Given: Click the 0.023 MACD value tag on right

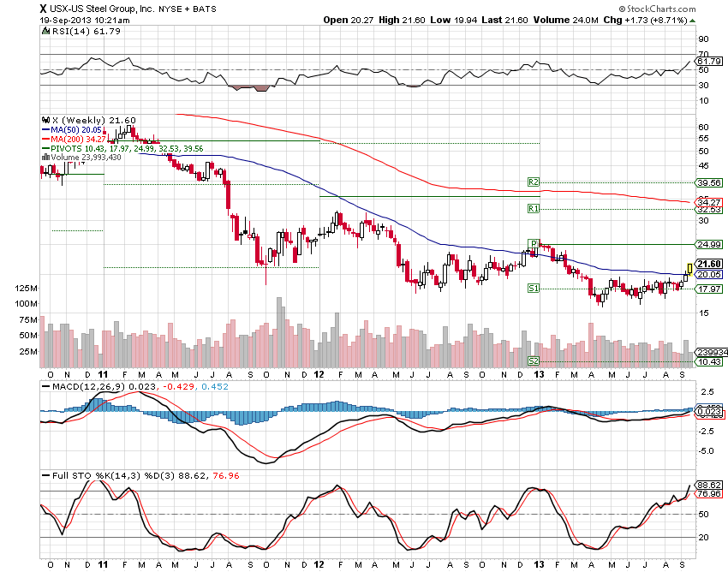Looking at the screenshot, I should (709, 411).
